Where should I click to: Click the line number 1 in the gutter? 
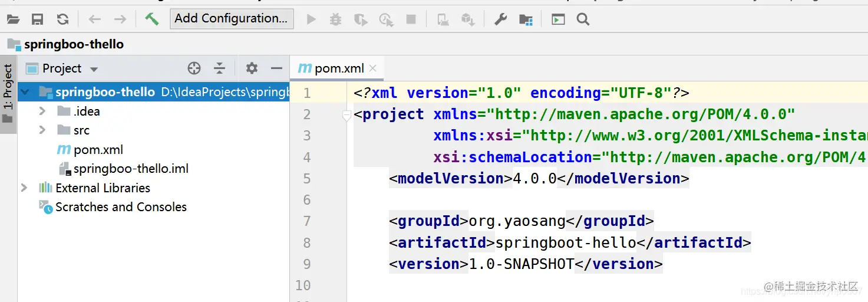[x=306, y=93]
